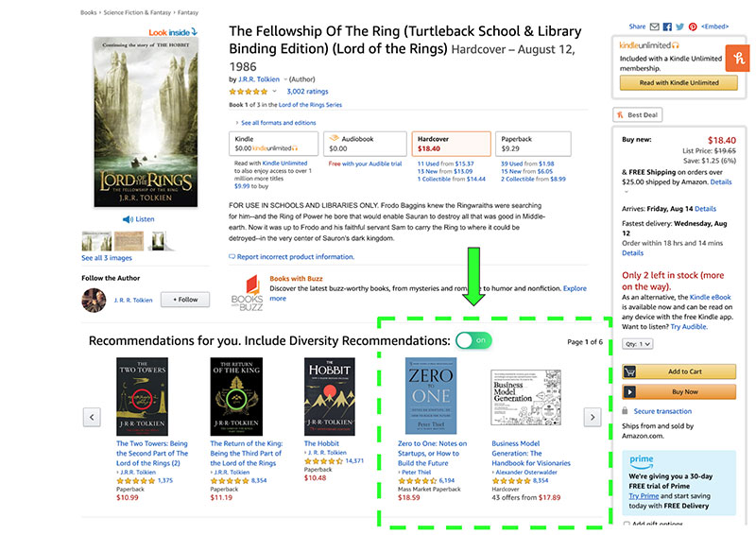Open The Hobbit book cover thumbnail
The width and height of the screenshot is (756, 535).
(328, 396)
